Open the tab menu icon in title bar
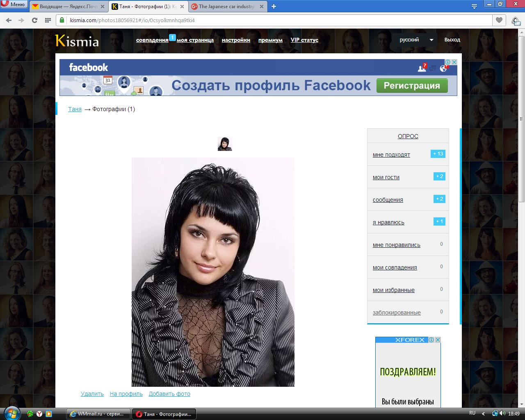This screenshot has height=420, width=525. pos(474,6)
